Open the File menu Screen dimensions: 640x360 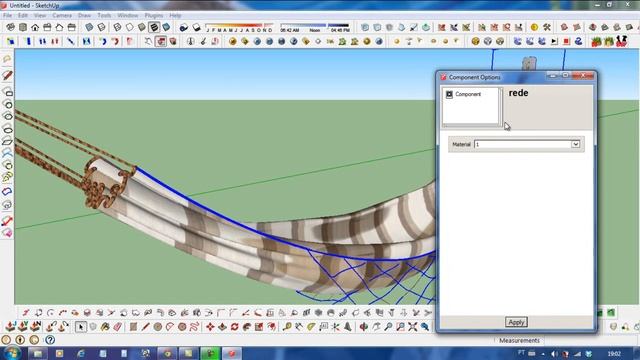pyautogui.click(x=7, y=16)
